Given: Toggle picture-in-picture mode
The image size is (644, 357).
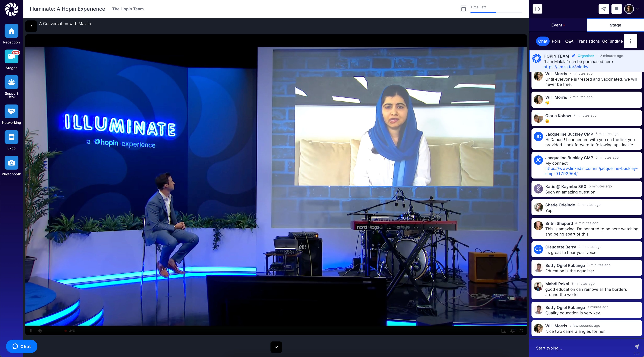Looking at the screenshot, I should [x=504, y=331].
